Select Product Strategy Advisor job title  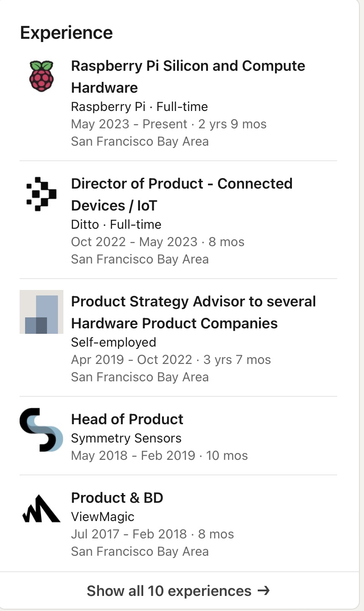click(x=193, y=312)
